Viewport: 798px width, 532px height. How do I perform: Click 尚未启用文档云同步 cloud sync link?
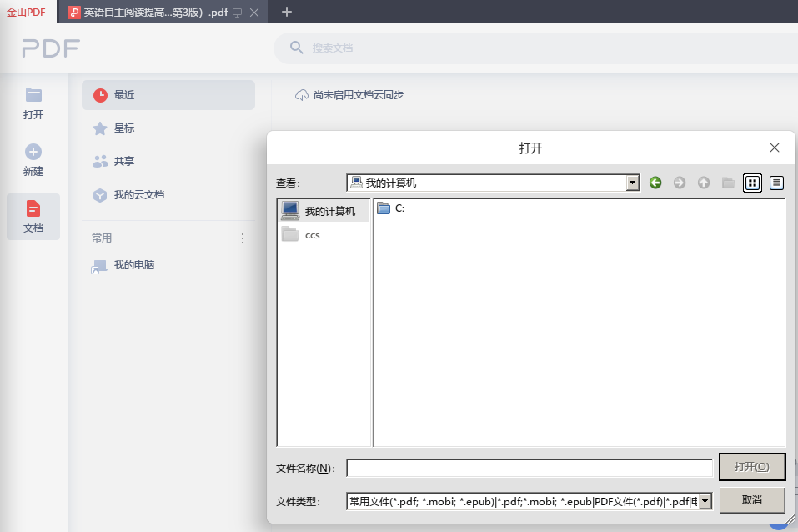349,95
